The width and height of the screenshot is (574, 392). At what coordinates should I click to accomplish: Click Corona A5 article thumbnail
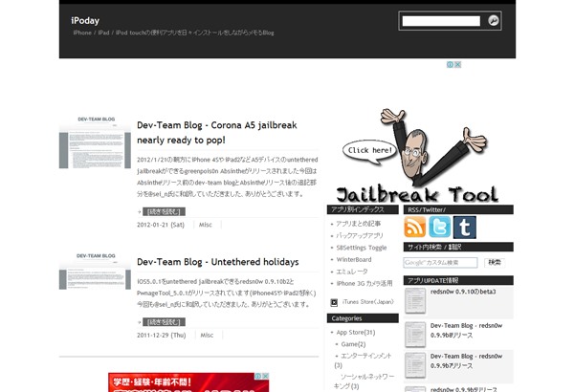coord(95,142)
